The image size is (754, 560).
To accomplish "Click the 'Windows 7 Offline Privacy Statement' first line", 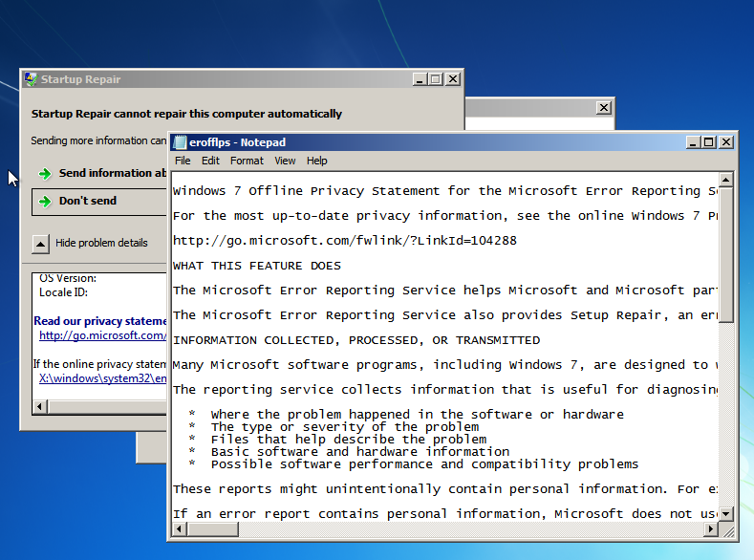I will 444,191.
